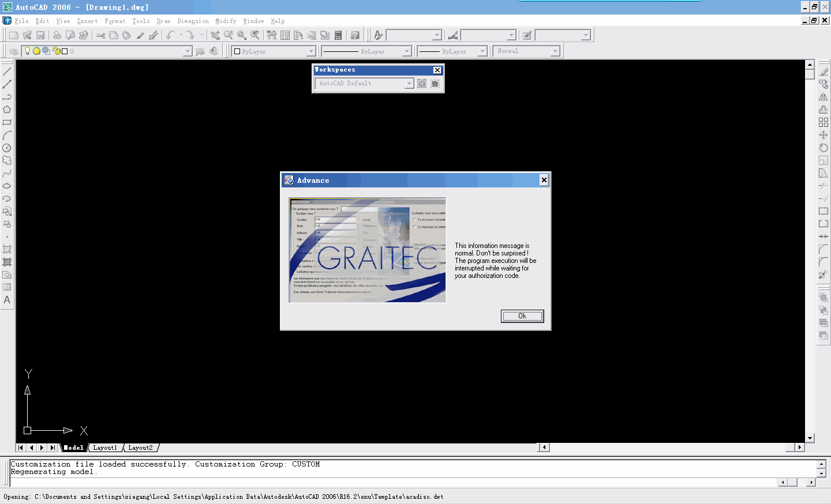831x504 pixels.
Task: Select the Table tool in draw toolbar
Action: (7, 287)
